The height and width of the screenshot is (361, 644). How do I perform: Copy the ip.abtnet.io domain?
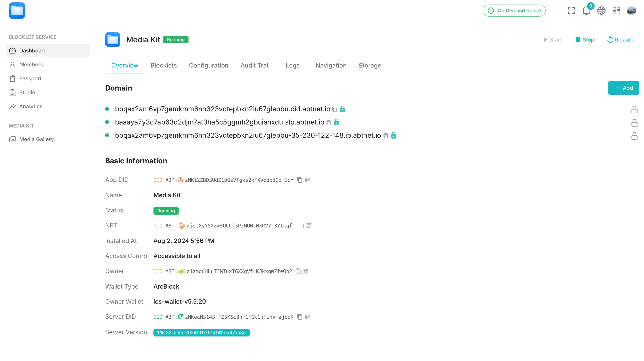click(386, 136)
